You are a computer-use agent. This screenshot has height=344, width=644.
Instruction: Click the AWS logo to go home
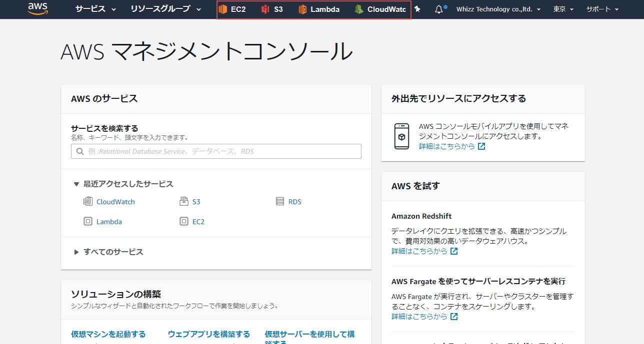(37, 8)
